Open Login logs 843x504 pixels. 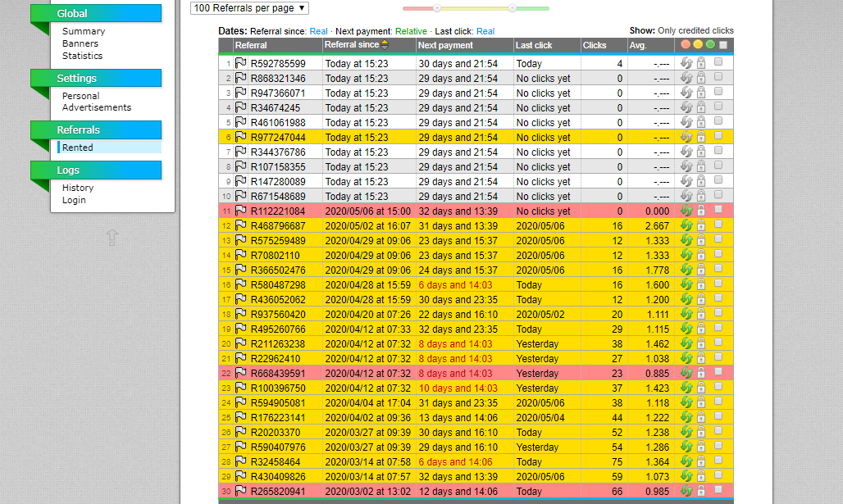coord(74,200)
